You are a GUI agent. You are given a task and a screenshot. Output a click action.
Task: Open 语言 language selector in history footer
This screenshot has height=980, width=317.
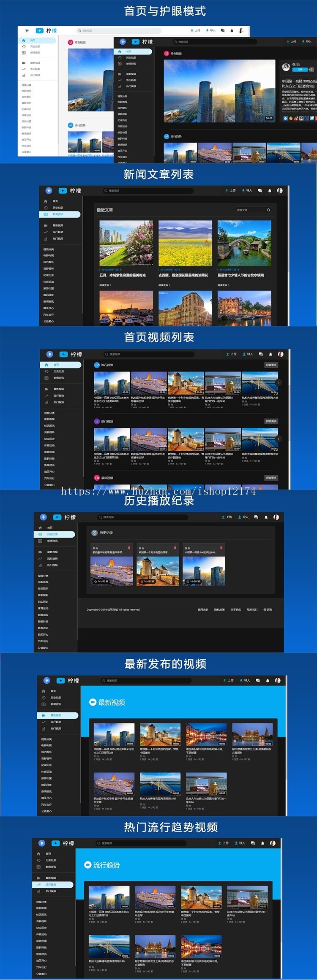[268, 609]
